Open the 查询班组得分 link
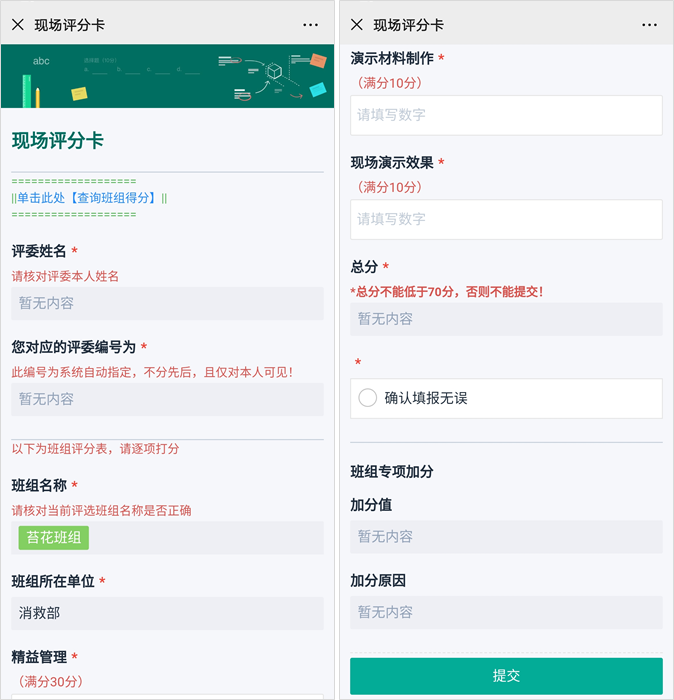 [x=90, y=198]
